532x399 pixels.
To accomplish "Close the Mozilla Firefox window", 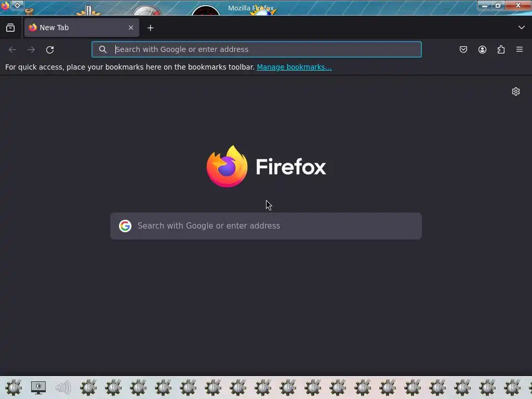I will point(518,5).
